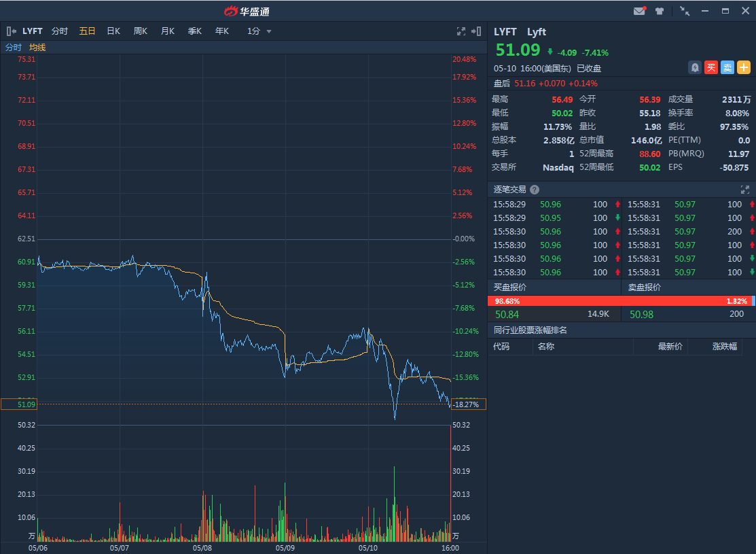The width and height of the screenshot is (756, 554).
Task: Click the 今开 56.39 value
Action: 650,100
